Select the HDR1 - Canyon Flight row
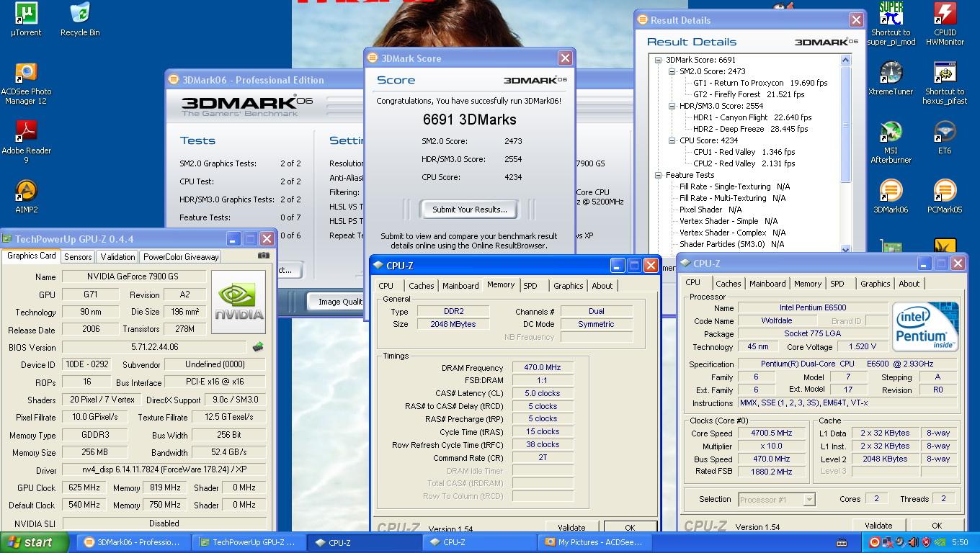The width and height of the screenshot is (980, 553). [752, 117]
